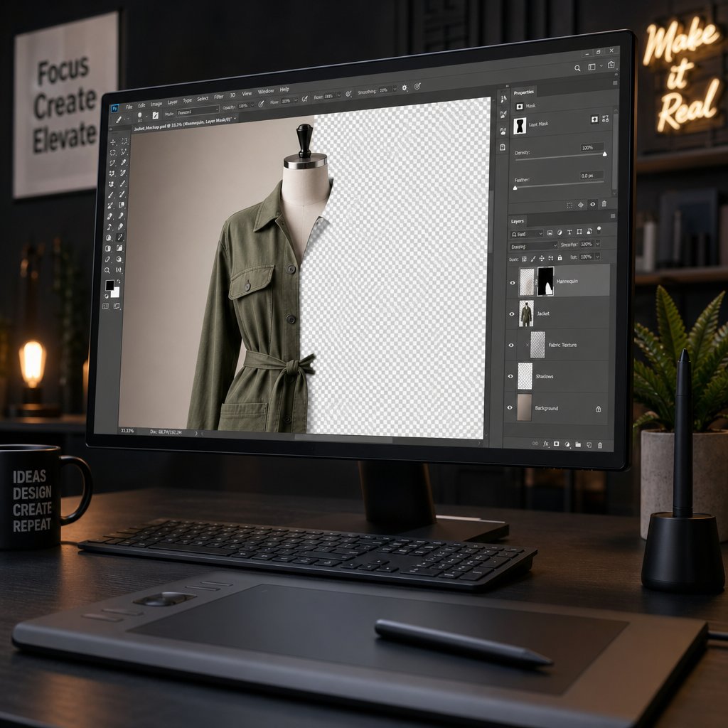Select the Zoom magnifier tool in the toolbox

click(107, 270)
